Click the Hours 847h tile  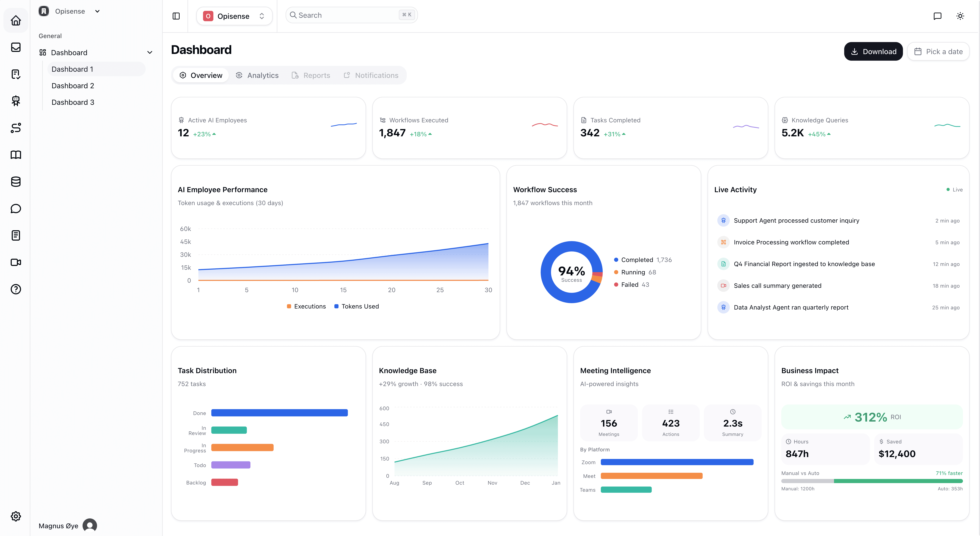[826, 449]
